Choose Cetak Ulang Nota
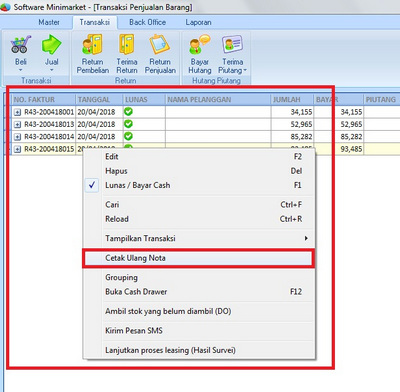The height and width of the screenshot is (392, 400). point(199,258)
